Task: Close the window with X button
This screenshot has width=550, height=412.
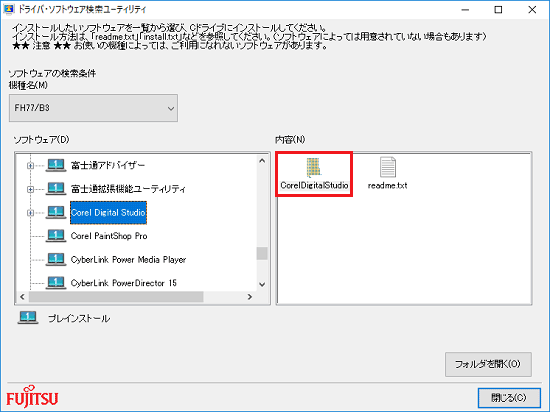Action: pyautogui.click(x=532, y=9)
